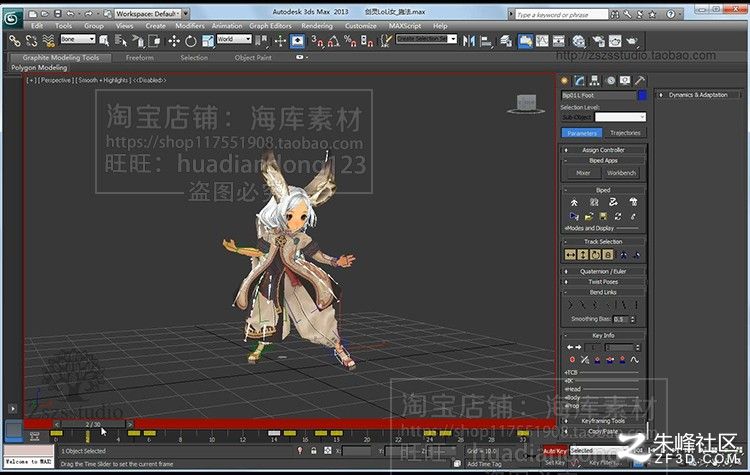Select the Unlink Selection tool
The image size is (750, 475).
(32, 42)
